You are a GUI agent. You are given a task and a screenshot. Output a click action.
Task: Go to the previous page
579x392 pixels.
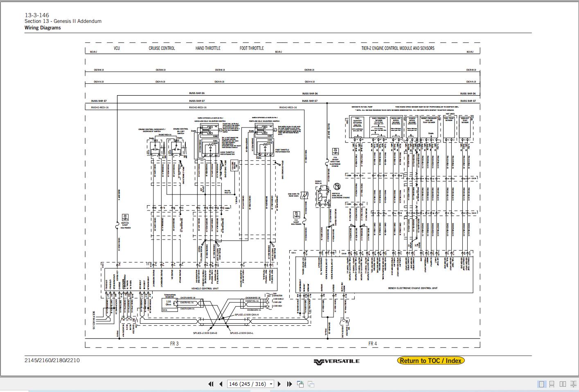(x=221, y=384)
